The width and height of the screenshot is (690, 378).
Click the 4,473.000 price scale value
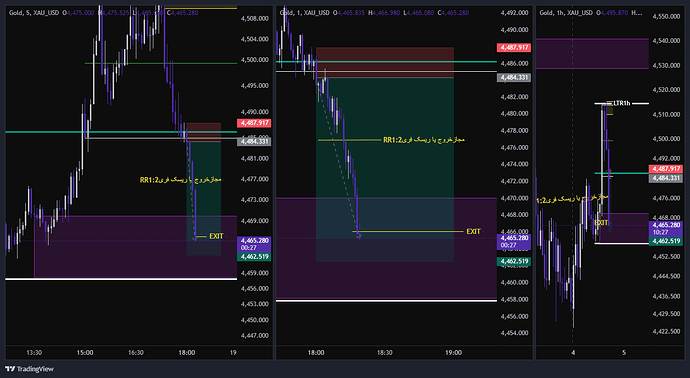pos(255,200)
